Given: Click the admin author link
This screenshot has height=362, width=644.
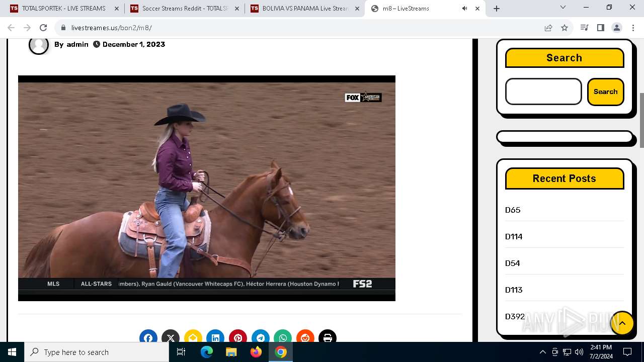Looking at the screenshot, I should (x=77, y=44).
